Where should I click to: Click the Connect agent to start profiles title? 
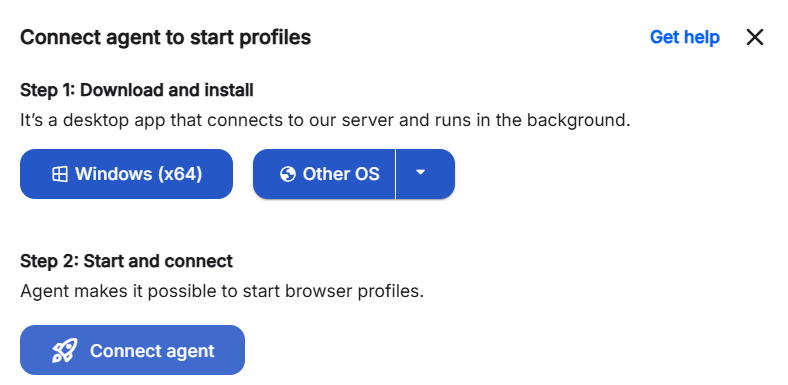click(165, 38)
